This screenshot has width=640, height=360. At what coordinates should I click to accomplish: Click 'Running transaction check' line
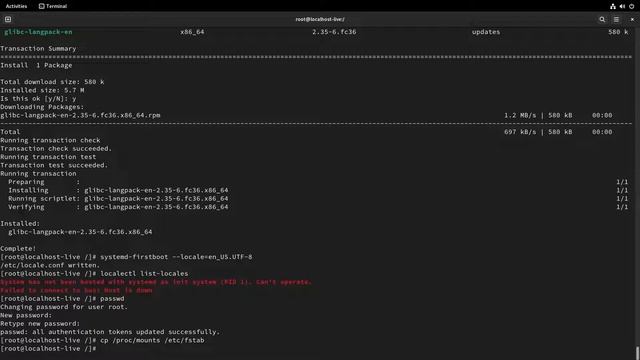click(x=50, y=140)
